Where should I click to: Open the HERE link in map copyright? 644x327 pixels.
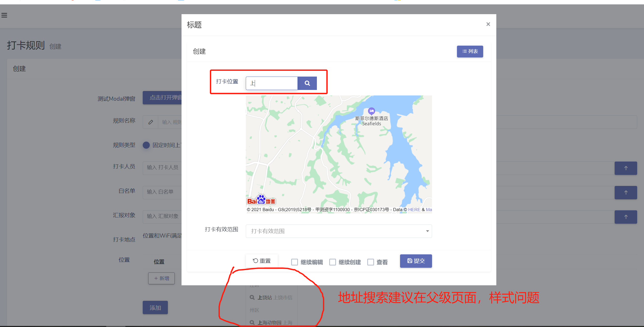click(414, 210)
